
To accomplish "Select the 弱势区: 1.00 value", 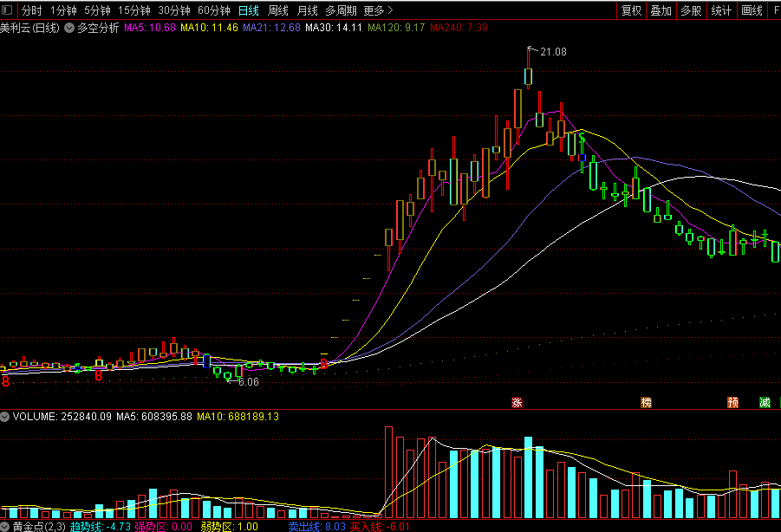I will tap(229, 527).
